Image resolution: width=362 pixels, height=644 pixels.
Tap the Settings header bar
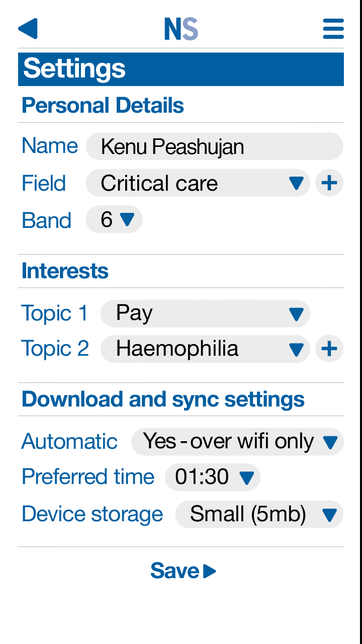point(181,69)
